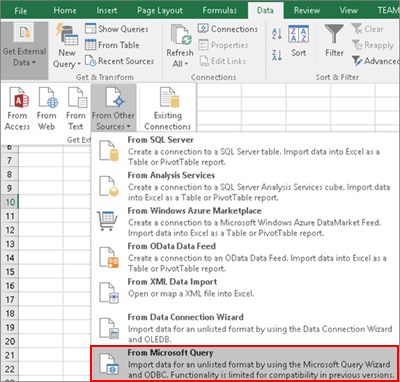
Task: Click Show Queries in Get & Transform
Action: point(116,29)
